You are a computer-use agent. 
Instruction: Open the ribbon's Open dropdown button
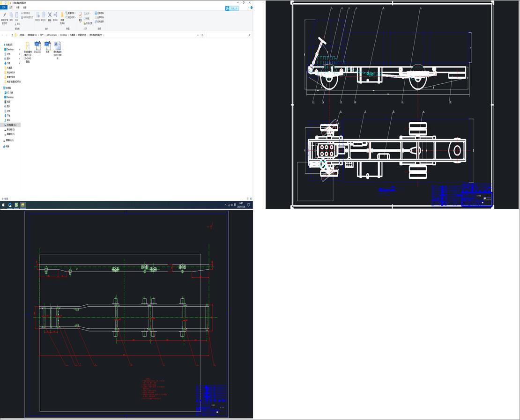(88, 14)
